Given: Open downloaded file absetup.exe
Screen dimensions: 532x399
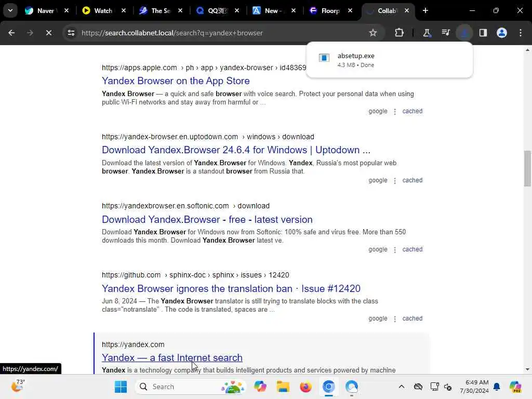Looking at the screenshot, I should point(389,60).
